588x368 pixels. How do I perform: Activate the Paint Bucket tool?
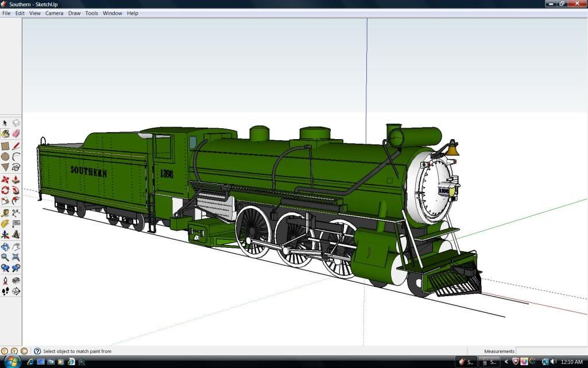click(x=5, y=133)
